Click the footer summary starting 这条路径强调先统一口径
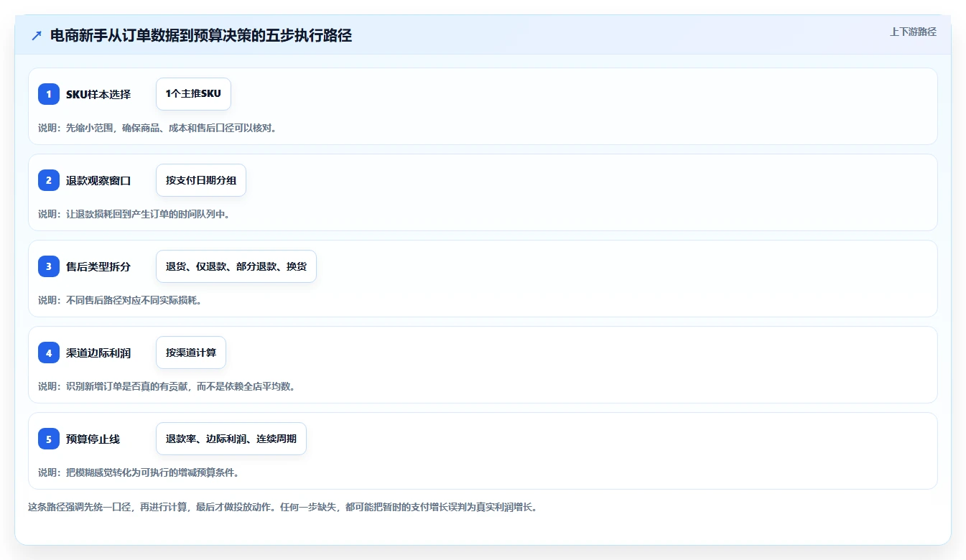 point(282,507)
